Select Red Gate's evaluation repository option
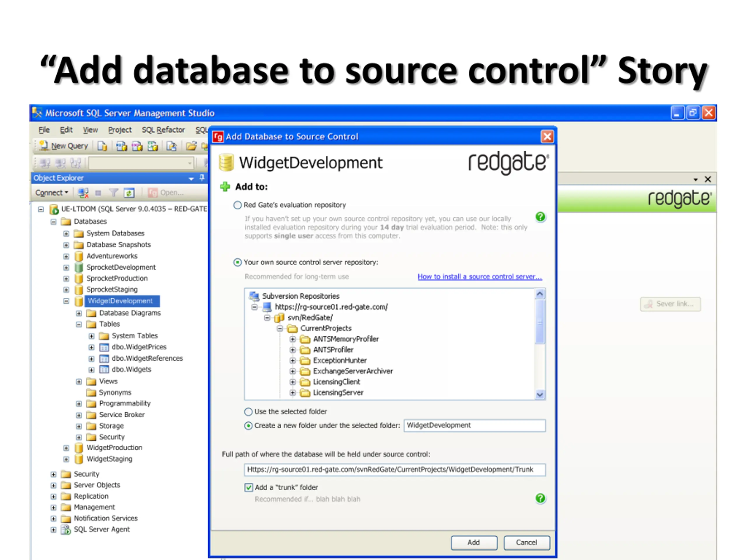The image size is (747, 560). 238,205
